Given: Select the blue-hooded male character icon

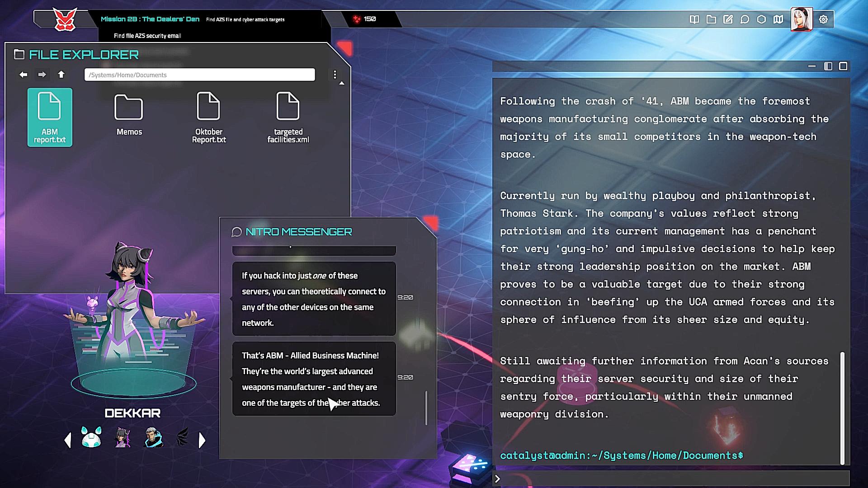Looking at the screenshot, I should (153, 437).
